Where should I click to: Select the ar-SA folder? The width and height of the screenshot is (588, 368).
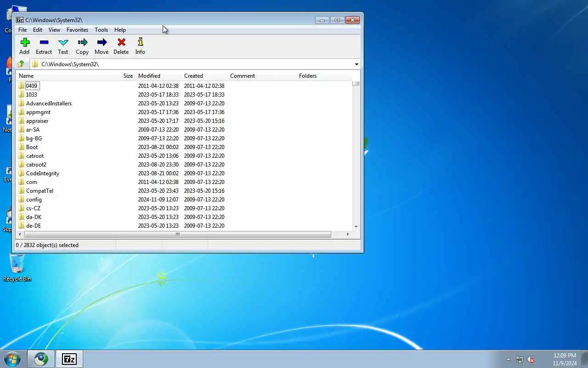point(33,129)
